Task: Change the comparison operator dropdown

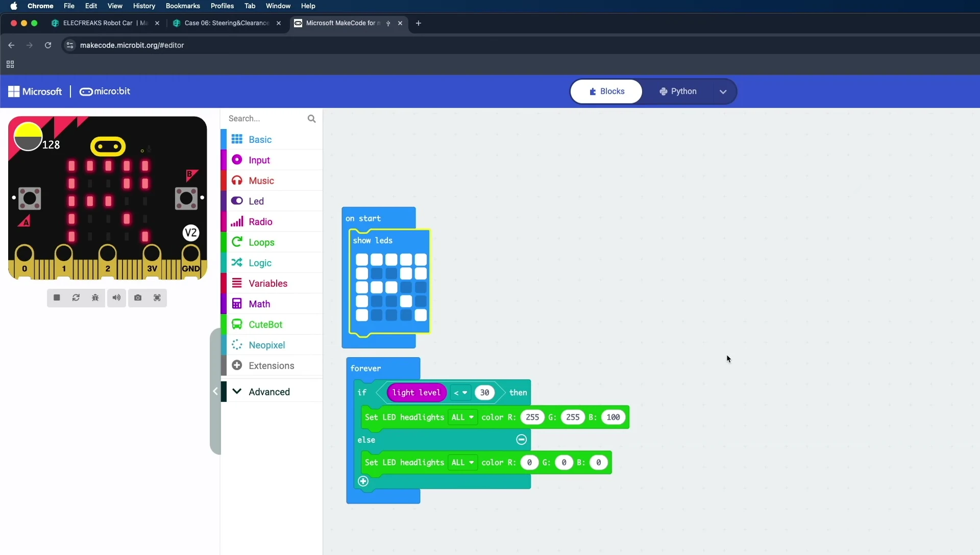Action: click(460, 392)
